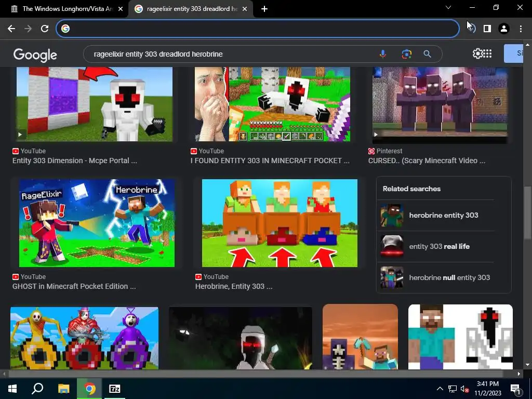
Task: Click the horizontal scrollbar at page bottom
Action: (x=257, y=374)
